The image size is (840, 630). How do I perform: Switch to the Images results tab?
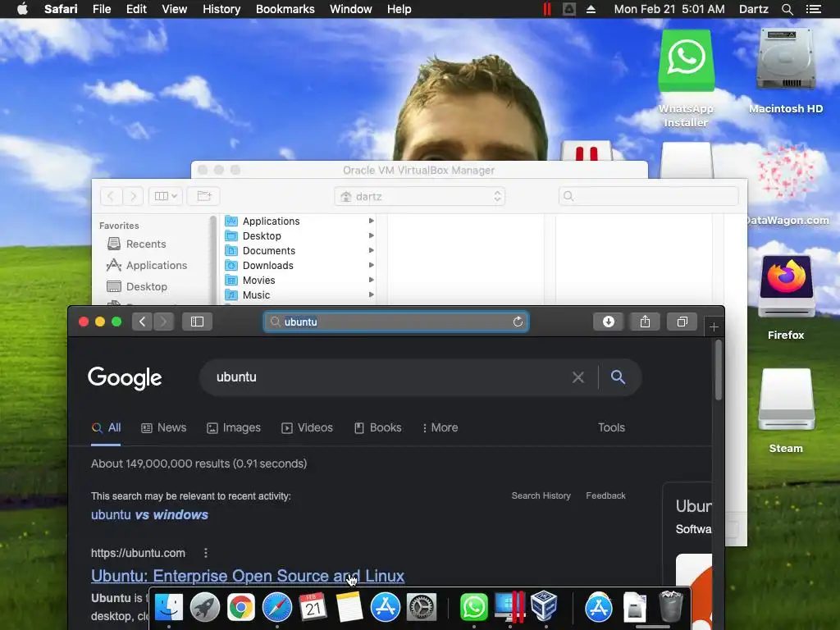234,427
